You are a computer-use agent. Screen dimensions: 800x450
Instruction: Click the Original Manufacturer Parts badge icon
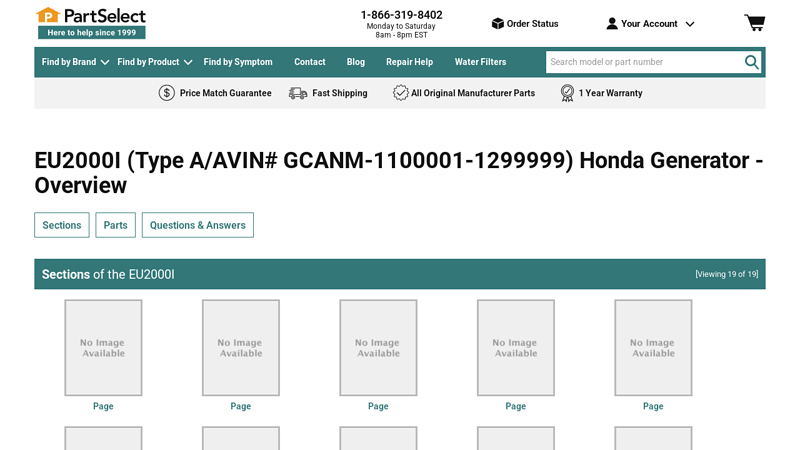click(400, 93)
